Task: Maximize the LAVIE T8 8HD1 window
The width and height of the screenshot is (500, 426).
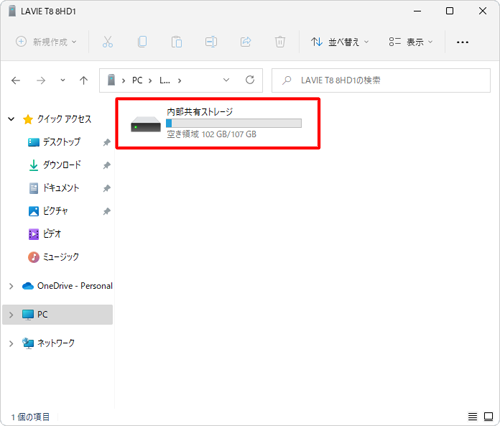Action: tap(450, 11)
